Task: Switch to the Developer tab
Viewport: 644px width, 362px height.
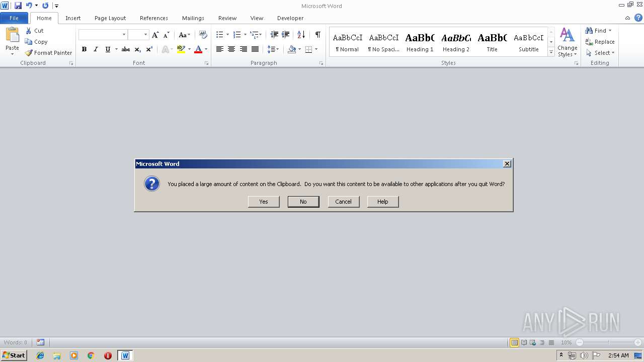Action: (290, 18)
